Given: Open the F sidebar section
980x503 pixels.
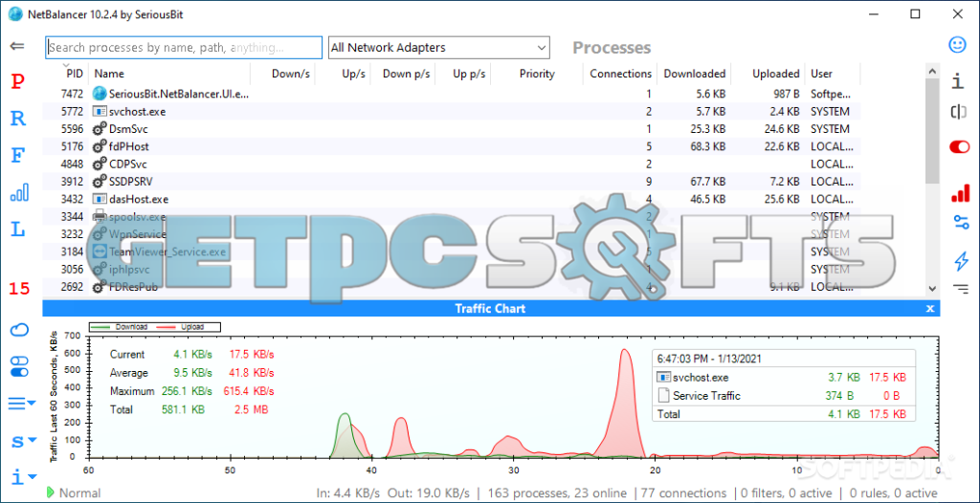Looking at the screenshot, I should point(19,155).
